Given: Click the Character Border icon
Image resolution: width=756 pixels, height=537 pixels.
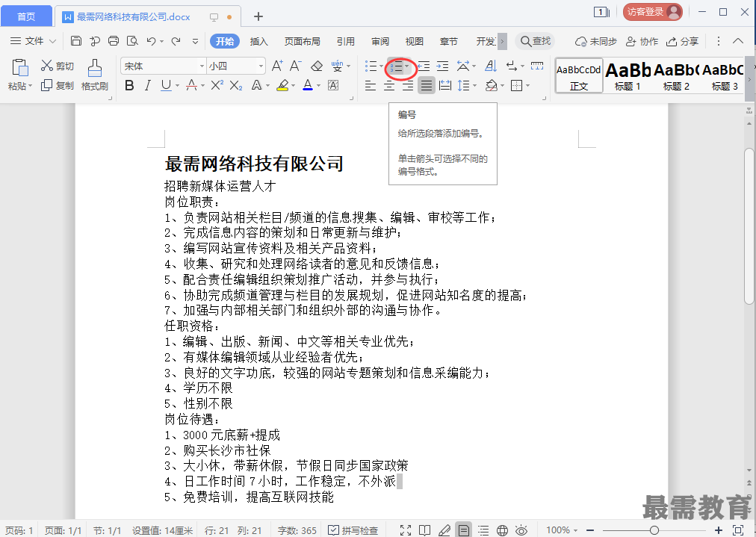Looking at the screenshot, I should tap(333, 86).
